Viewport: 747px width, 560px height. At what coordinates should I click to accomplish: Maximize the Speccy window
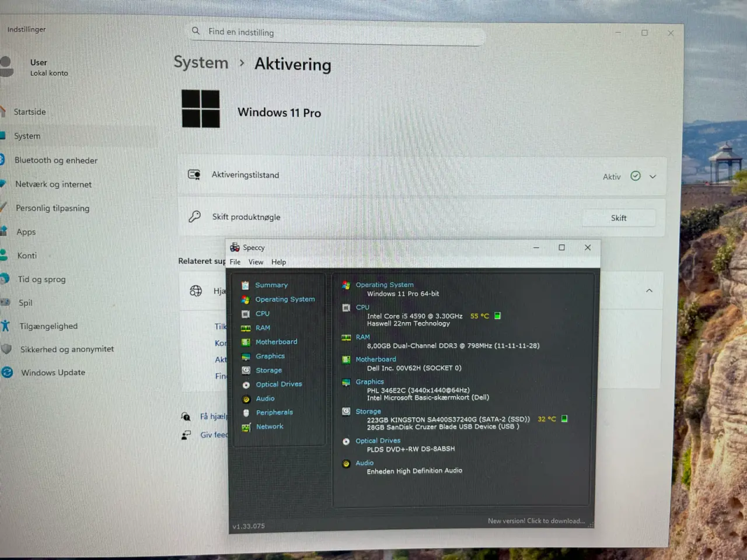tap(561, 247)
